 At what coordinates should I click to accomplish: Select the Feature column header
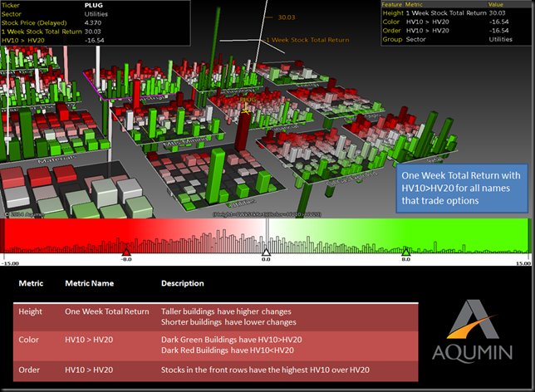coord(392,4)
